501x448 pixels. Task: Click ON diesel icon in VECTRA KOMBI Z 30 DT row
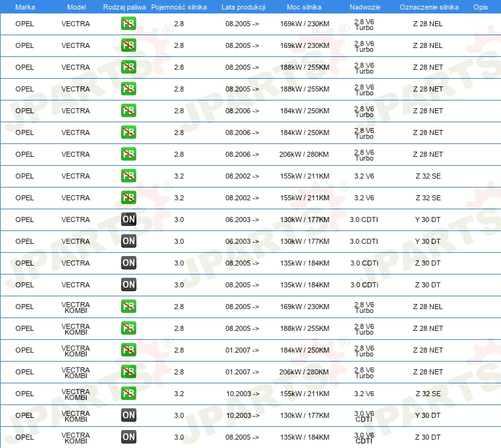click(128, 436)
